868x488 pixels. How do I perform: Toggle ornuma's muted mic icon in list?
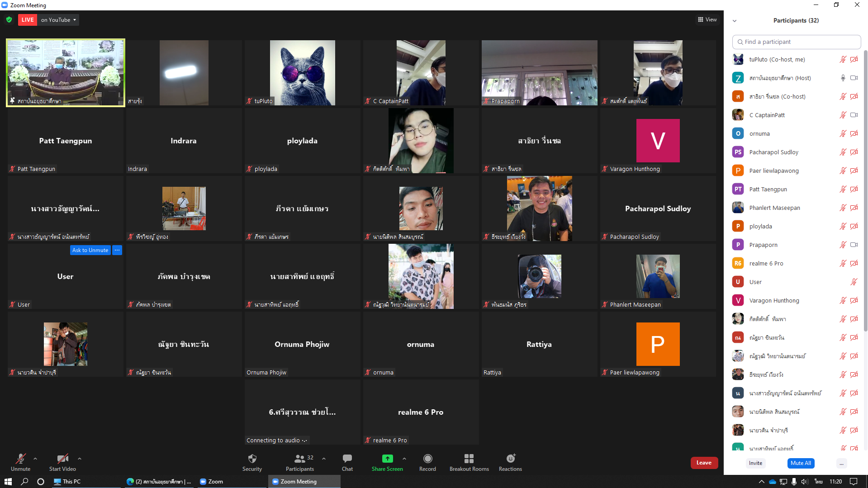click(843, 133)
